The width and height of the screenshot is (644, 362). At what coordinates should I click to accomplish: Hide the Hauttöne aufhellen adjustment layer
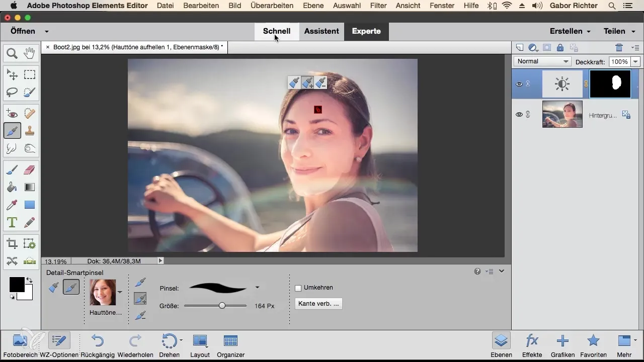coord(519,84)
